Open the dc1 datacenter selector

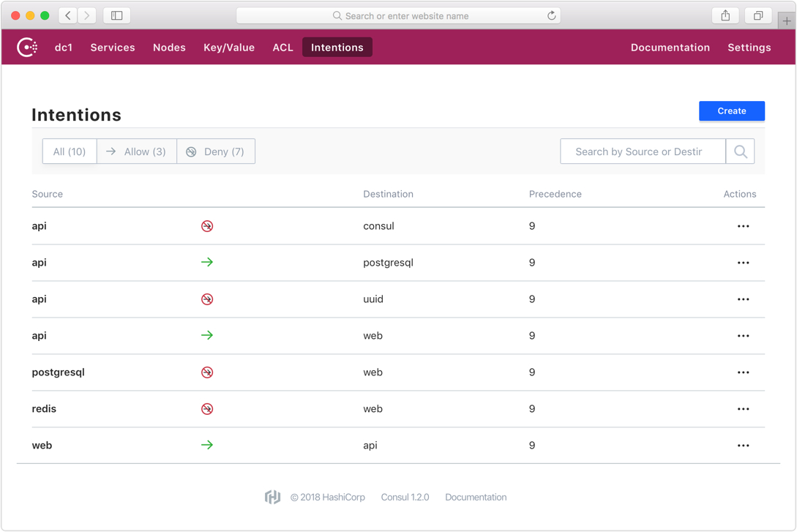64,48
